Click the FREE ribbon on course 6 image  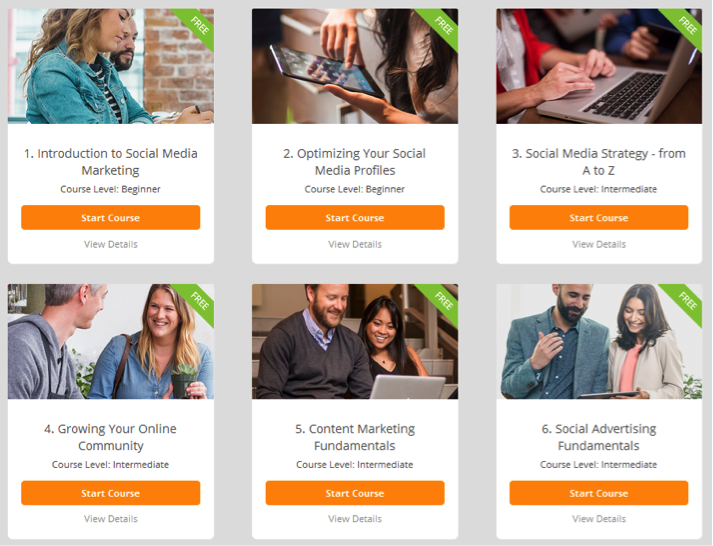click(685, 302)
